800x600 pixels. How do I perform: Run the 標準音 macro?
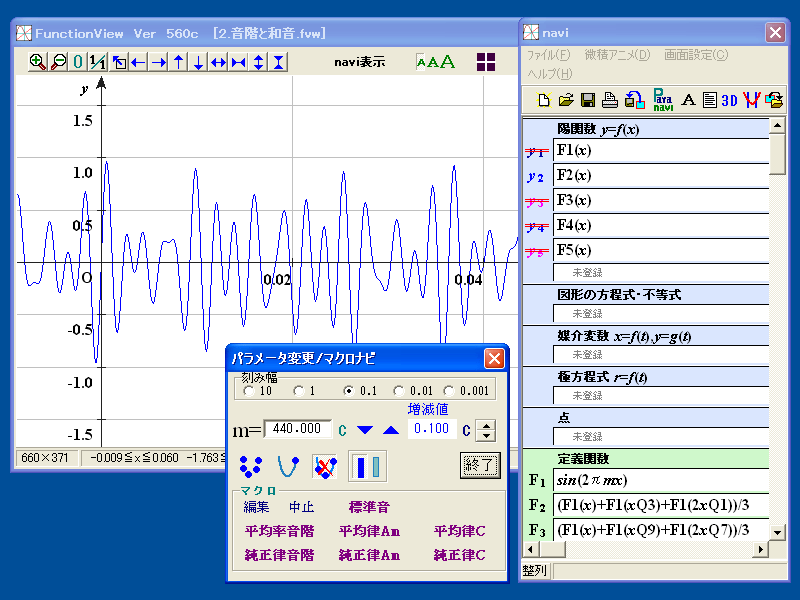coord(369,507)
